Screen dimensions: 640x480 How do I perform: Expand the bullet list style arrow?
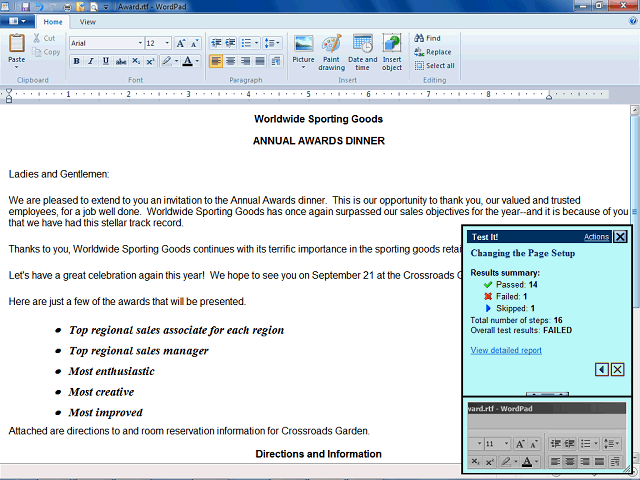click(x=256, y=43)
